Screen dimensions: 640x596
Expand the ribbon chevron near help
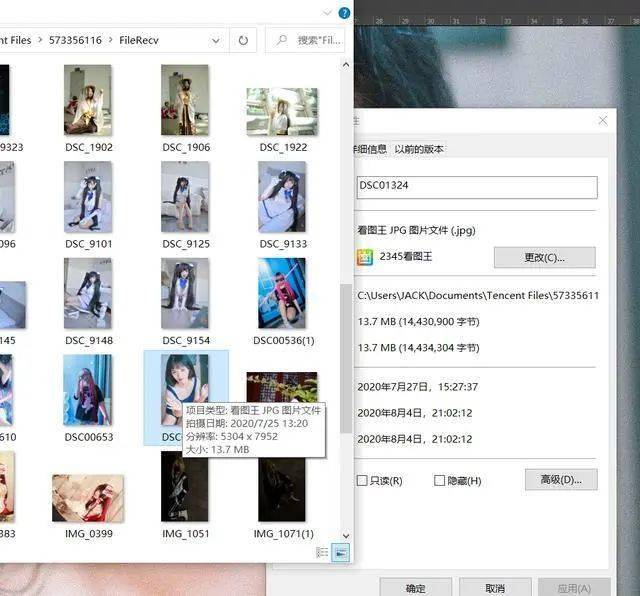pyautogui.click(x=327, y=13)
